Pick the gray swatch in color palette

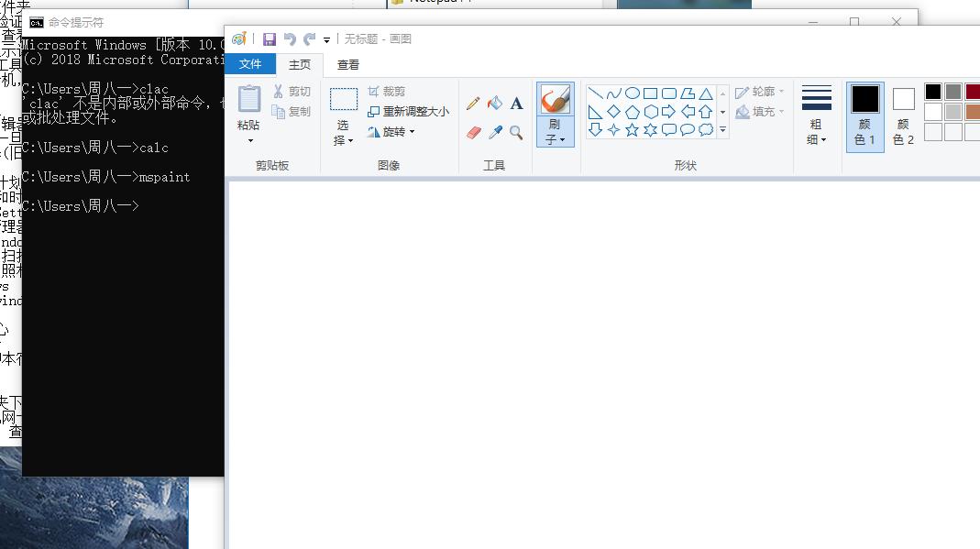click(x=953, y=92)
